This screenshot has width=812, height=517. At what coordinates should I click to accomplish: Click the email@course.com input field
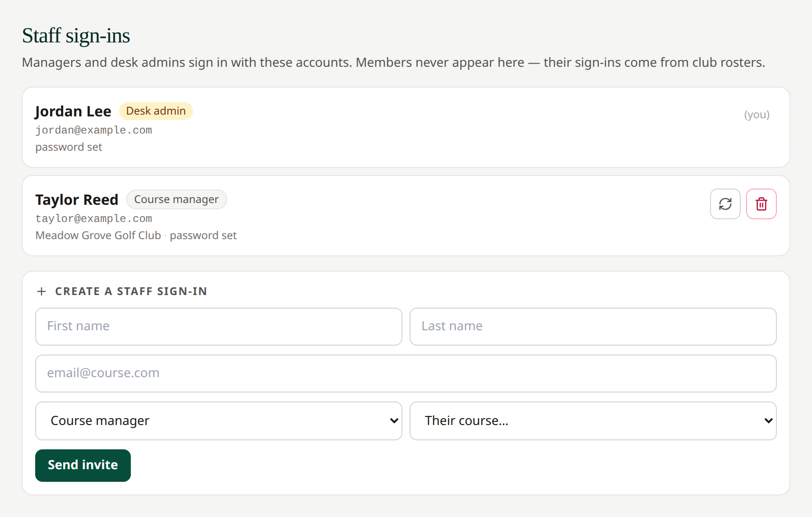tap(406, 373)
